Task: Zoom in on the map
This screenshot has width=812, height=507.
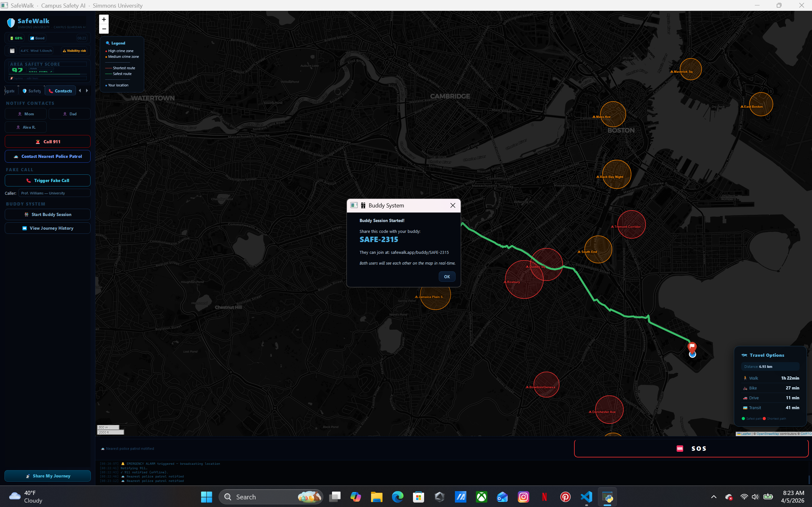Action: 104,19
